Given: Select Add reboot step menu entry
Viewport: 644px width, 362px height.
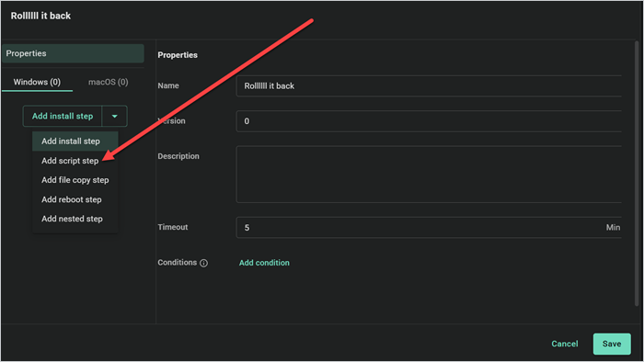Looking at the screenshot, I should point(75,199).
